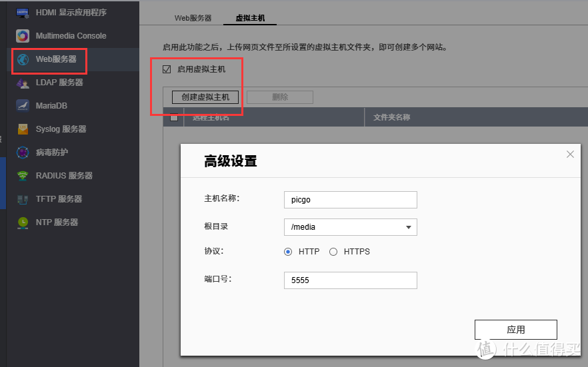The height and width of the screenshot is (367, 588).
Task: Select the Multimedia Console sidebar label
Action: tap(71, 36)
